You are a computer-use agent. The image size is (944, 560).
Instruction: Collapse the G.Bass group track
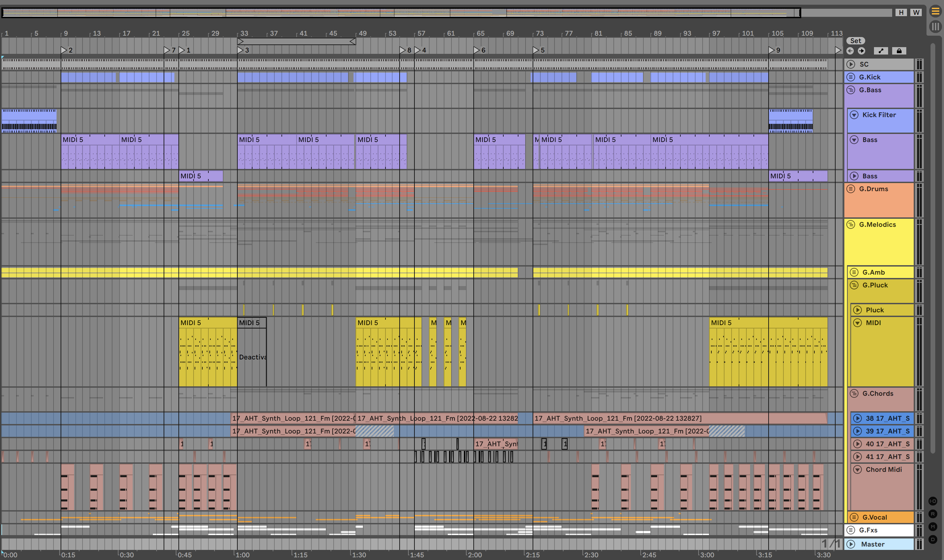(850, 90)
